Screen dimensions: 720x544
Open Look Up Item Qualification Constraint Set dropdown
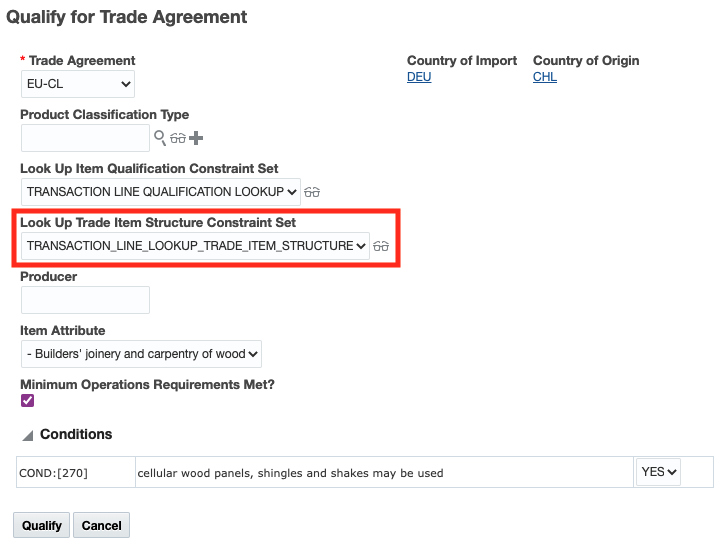pyautogui.click(x=160, y=192)
